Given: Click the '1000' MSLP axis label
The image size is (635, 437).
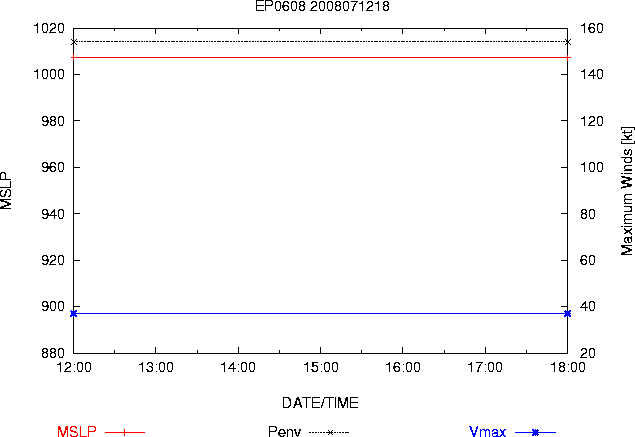Looking at the screenshot, I should pos(49,75).
